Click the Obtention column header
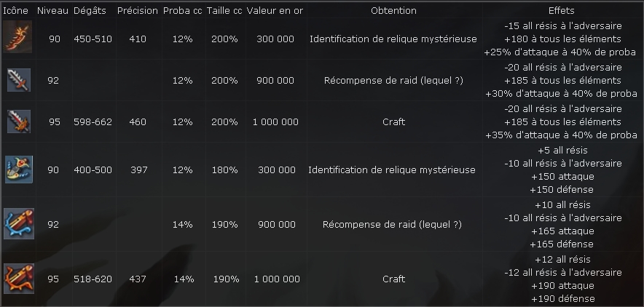This screenshot has height=307, width=644. point(393,11)
